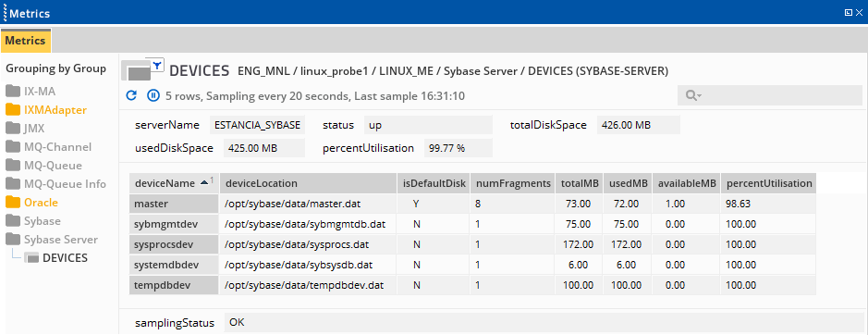Viewport: 868px width, 335px height.
Task: Sort by percentUtilisation column in table header
Action: (768, 183)
